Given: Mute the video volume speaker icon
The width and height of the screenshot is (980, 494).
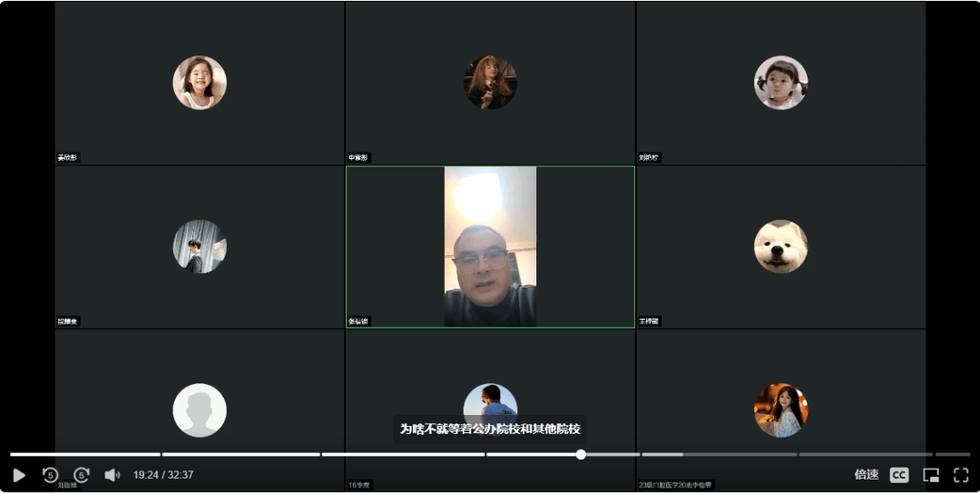Looking at the screenshot, I should click(112, 475).
